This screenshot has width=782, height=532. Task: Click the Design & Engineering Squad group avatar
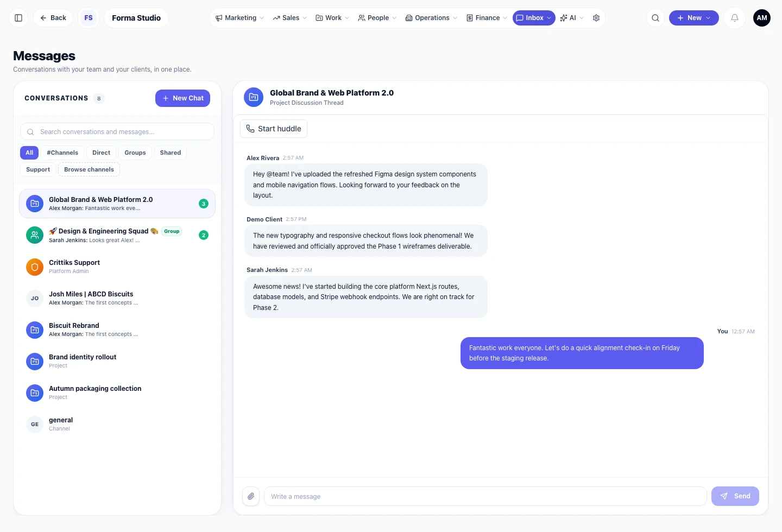click(x=35, y=235)
